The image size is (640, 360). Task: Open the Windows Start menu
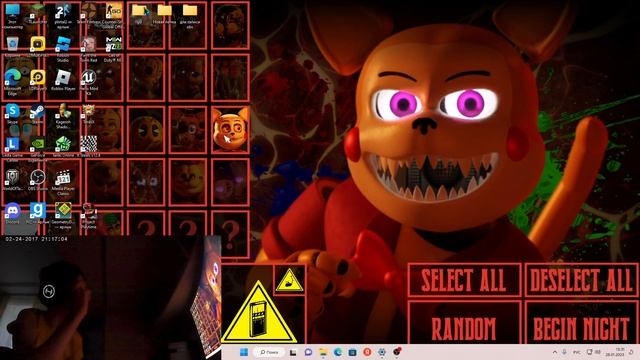coord(244,352)
